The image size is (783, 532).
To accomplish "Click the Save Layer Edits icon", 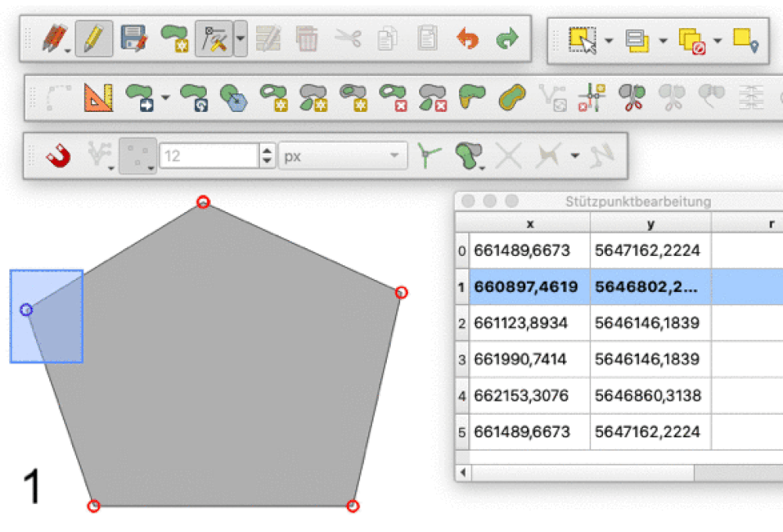I will (134, 38).
